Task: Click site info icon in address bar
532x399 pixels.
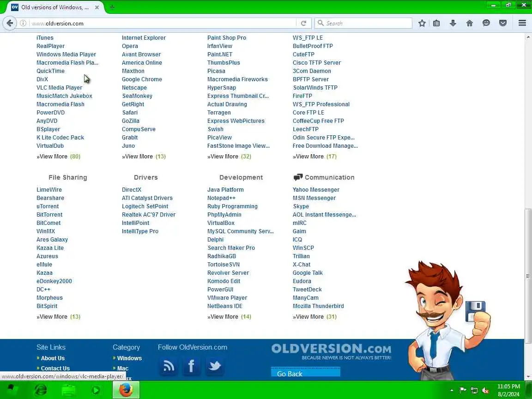Action: coord(23,23)
